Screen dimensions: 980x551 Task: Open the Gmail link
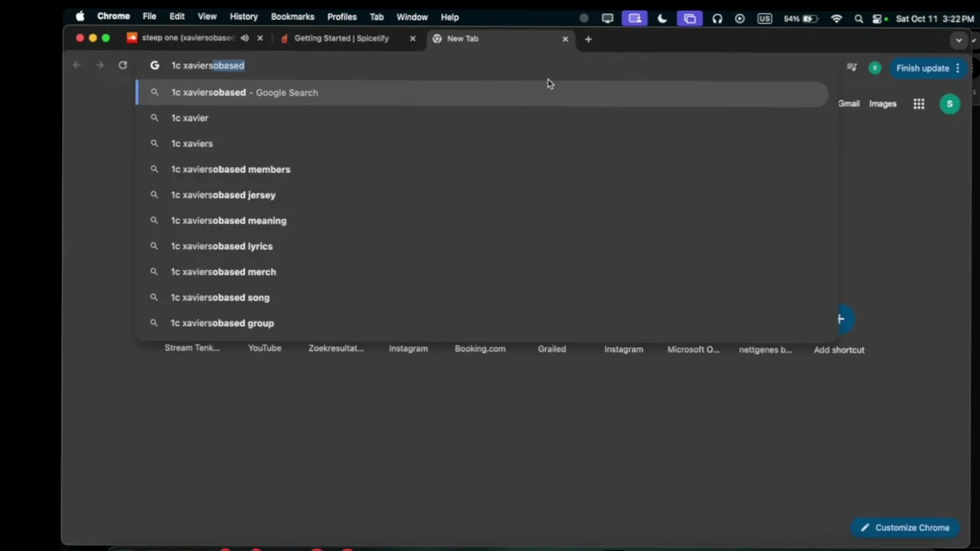click(x=848, y=103)
